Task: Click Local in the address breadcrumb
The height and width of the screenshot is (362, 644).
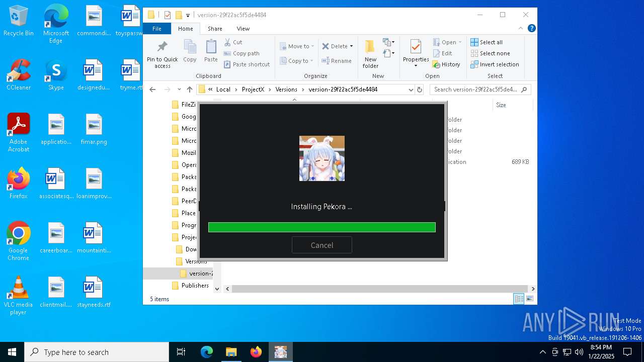Action: tap(223, 89)
